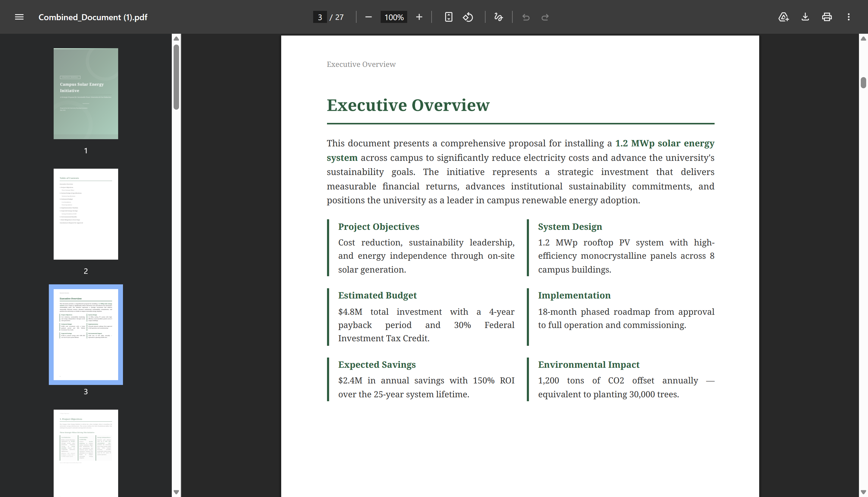
Task: Open the more actions three-dot menu
Action: 848,17
